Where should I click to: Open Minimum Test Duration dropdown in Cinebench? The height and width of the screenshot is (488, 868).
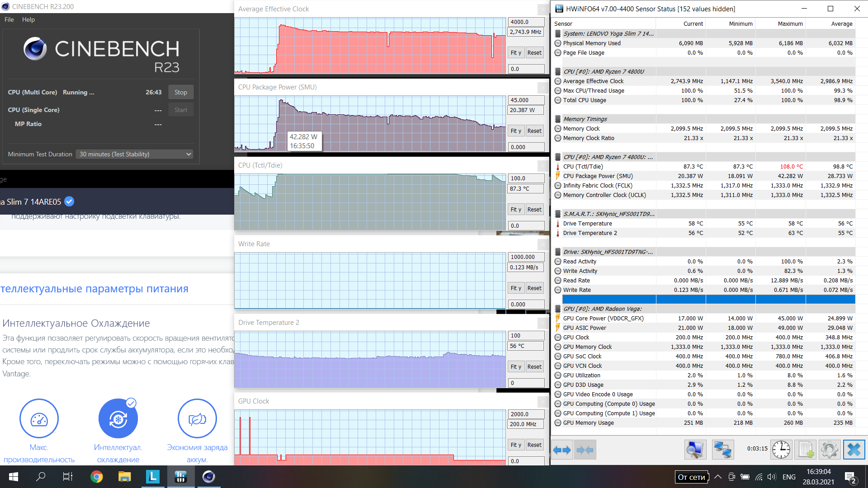[134, 154]
